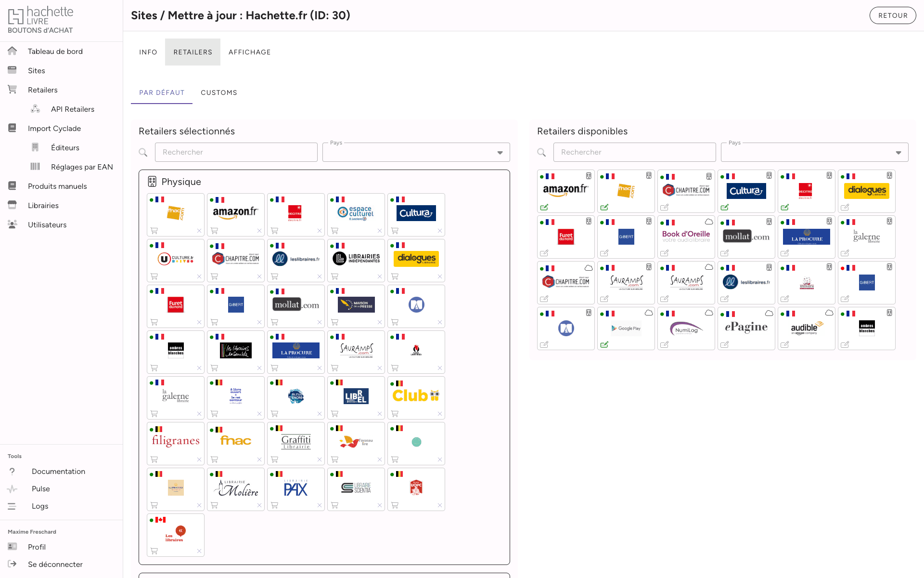This screenshot has width=924, height=578.
Task: Open Tableau de bord home icon
Action: [13, 51]
